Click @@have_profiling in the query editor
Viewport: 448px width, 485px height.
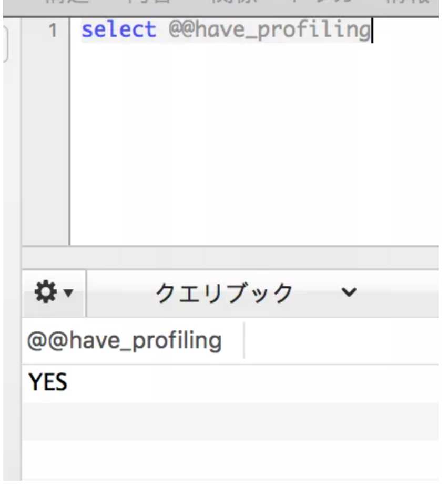(270, 31)
